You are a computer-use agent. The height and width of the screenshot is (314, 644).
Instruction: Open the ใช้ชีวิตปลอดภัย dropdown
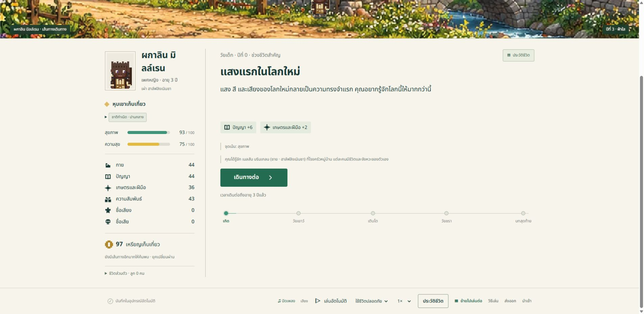(x=372, y=301)
